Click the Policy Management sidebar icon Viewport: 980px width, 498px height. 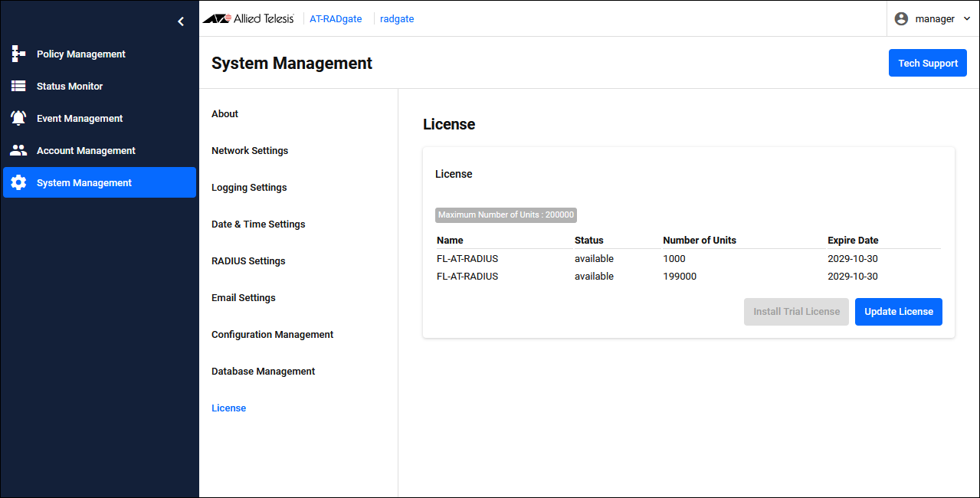(x=18, y=54)
